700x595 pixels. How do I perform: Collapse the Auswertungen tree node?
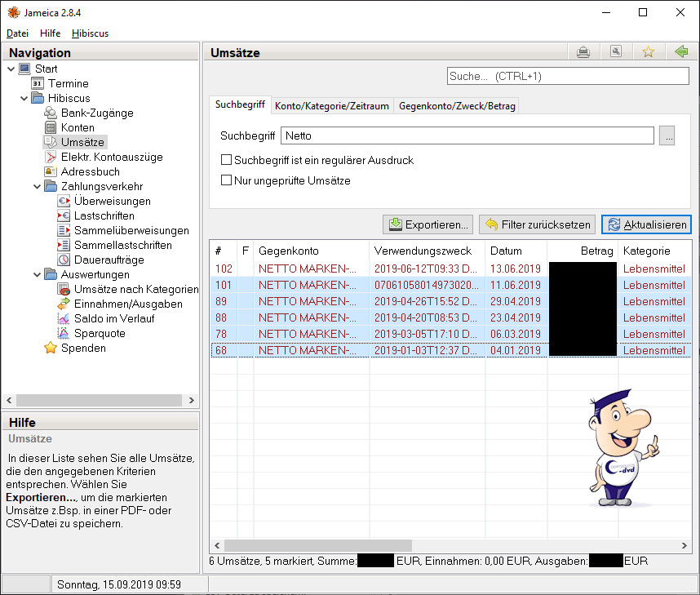point(37,274)
